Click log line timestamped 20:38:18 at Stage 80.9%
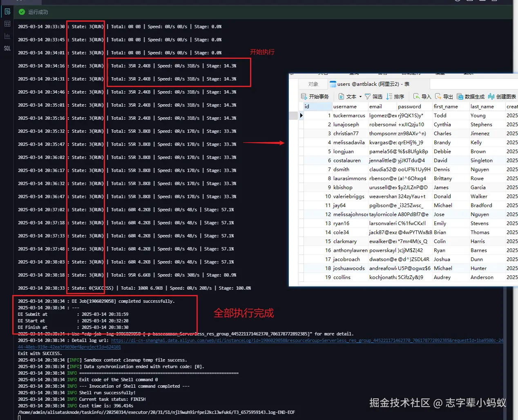The height and width of the screenshot is (420, 518). click(127, 275)
